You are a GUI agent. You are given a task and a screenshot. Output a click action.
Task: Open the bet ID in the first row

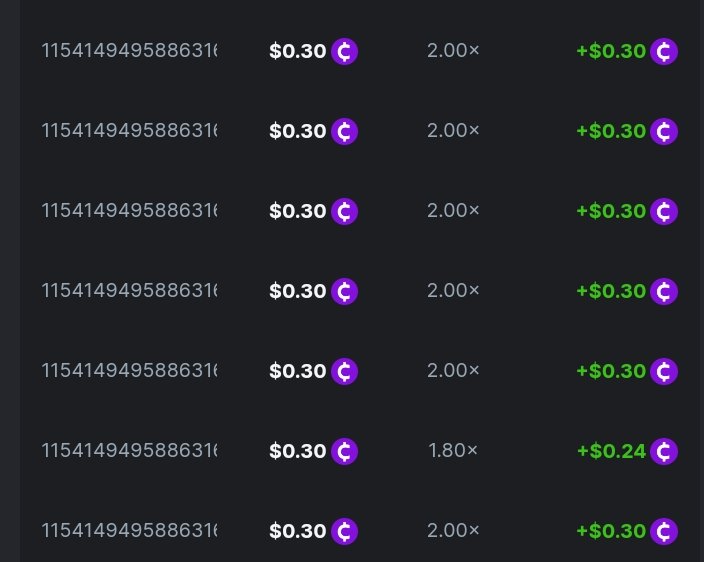tap(129, 50)
